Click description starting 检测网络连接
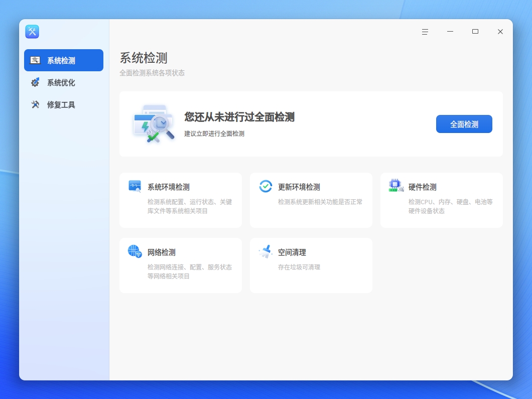Screen dimensions: 532x399 189,272
